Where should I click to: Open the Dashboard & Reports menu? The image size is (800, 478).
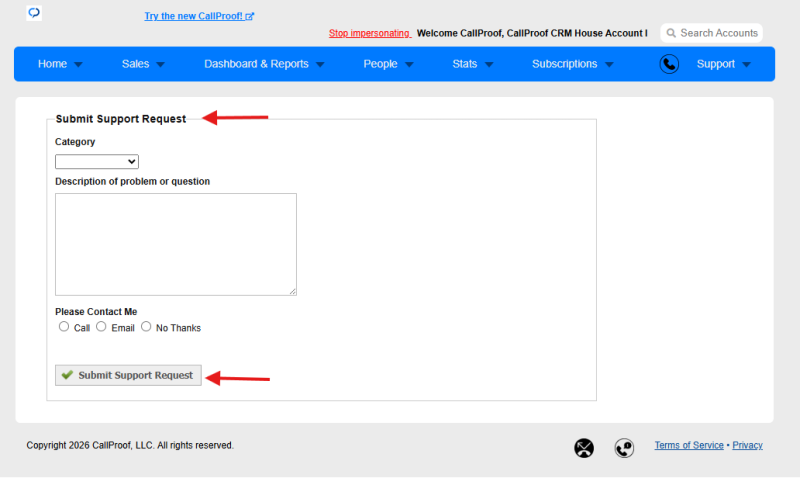point(256,64)
